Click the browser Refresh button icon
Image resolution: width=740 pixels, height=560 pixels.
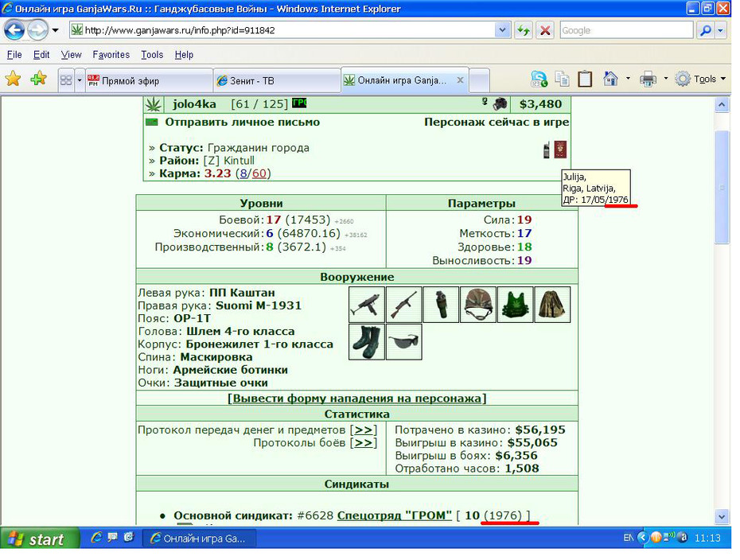coord(524,31)
